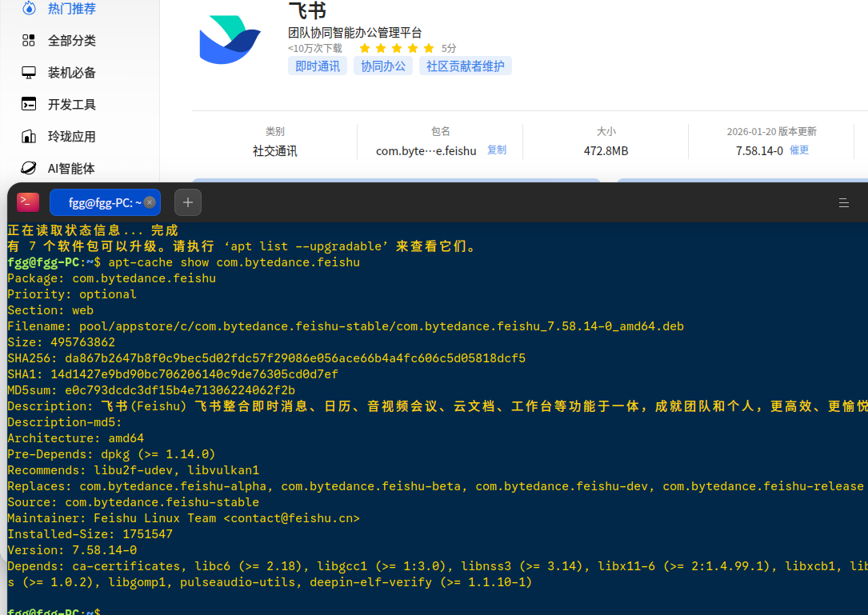Click the Installed-Size: 1751547 line
The image size is (868, 615).
tap(90, 534)
